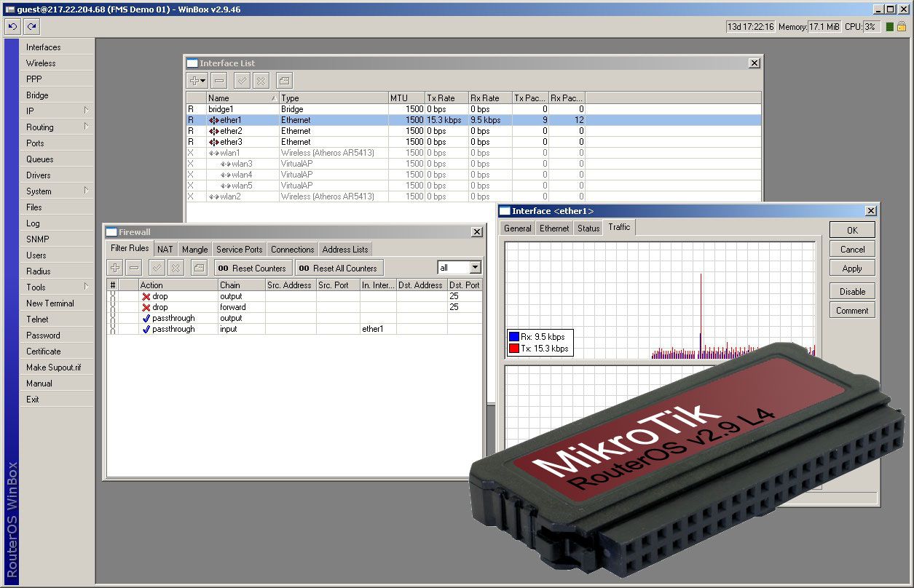
Task: Click the green CPU indicator square
Action: (890, 27)
